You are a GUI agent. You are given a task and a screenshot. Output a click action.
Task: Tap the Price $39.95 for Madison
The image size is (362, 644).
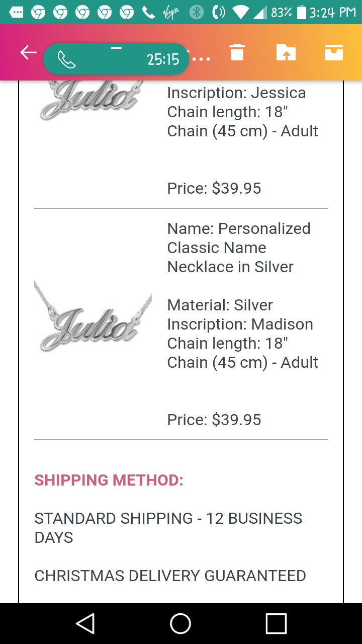click(x=214, y=420)
